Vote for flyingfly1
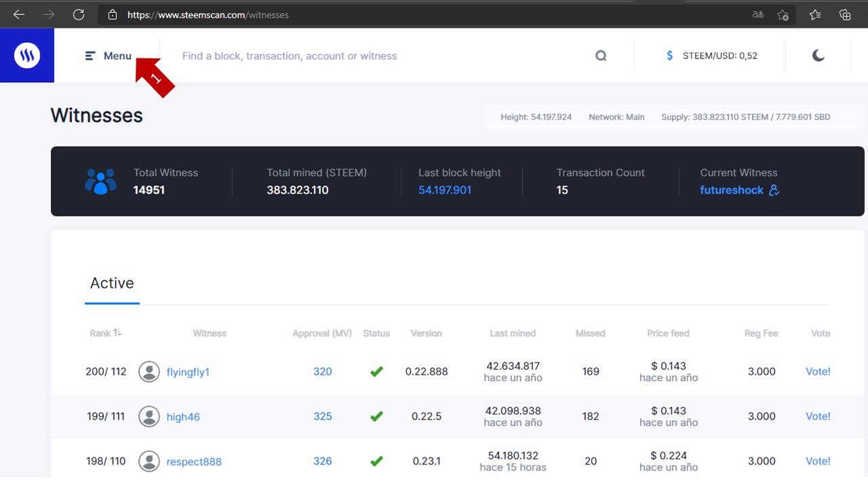The image size is (868, 490). click(818, 371)
